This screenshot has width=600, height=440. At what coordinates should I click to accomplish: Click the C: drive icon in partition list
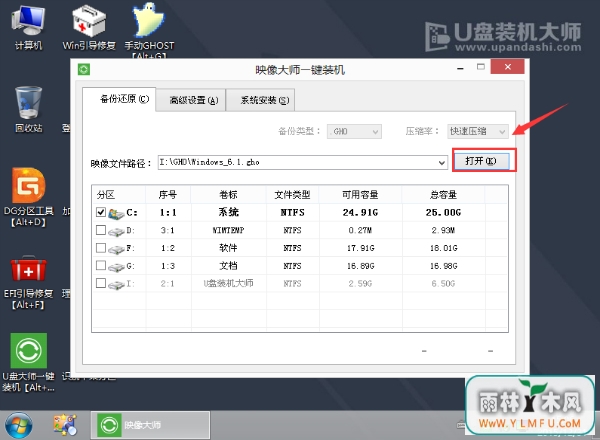click(116, 213)
